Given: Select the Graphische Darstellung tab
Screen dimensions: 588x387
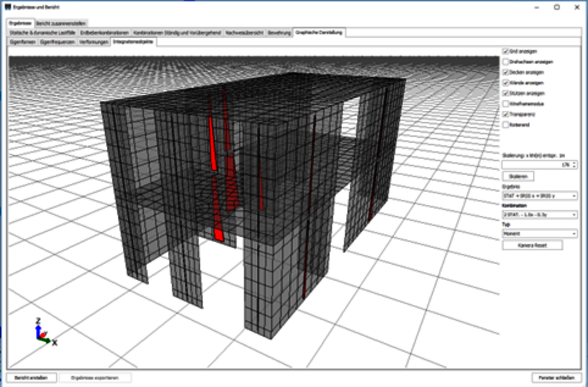Looking at the screenshot, I should [x=320, y=33].
